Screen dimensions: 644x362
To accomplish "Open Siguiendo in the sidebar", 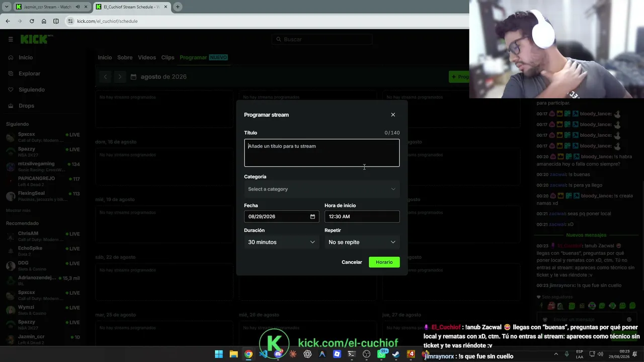I will coord(31,89).
